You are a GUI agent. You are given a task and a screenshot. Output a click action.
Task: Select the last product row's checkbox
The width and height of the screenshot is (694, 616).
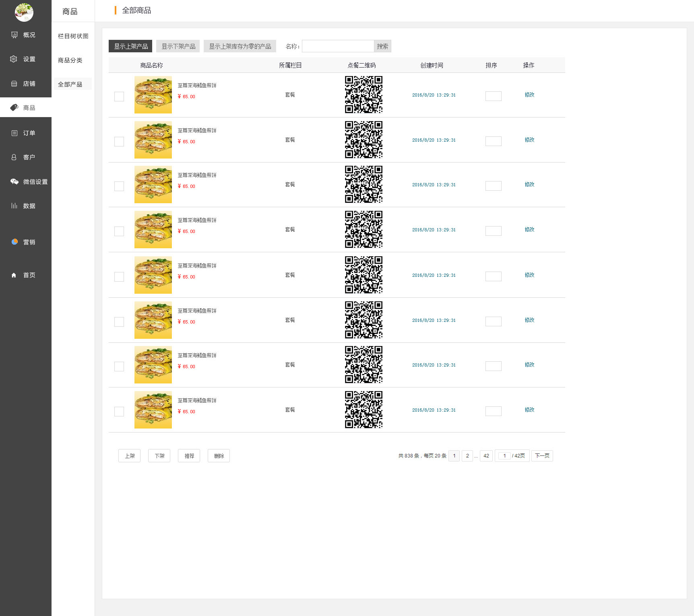119,411
